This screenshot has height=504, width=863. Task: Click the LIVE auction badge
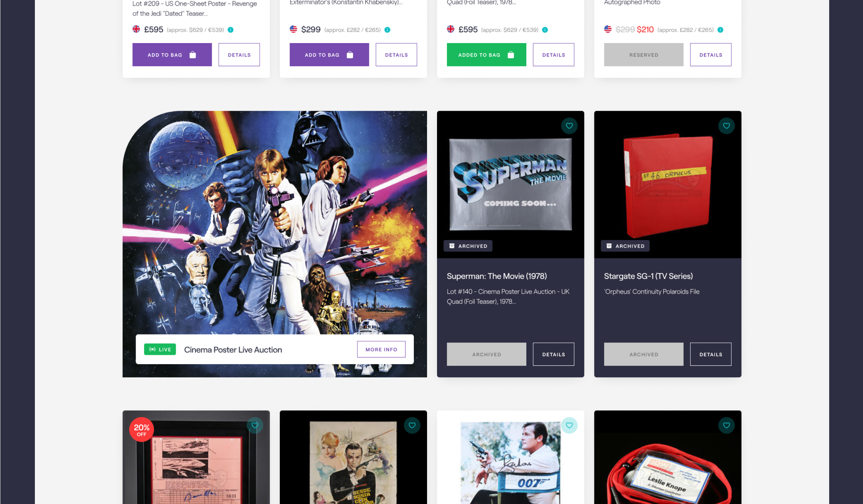point(160,349)
